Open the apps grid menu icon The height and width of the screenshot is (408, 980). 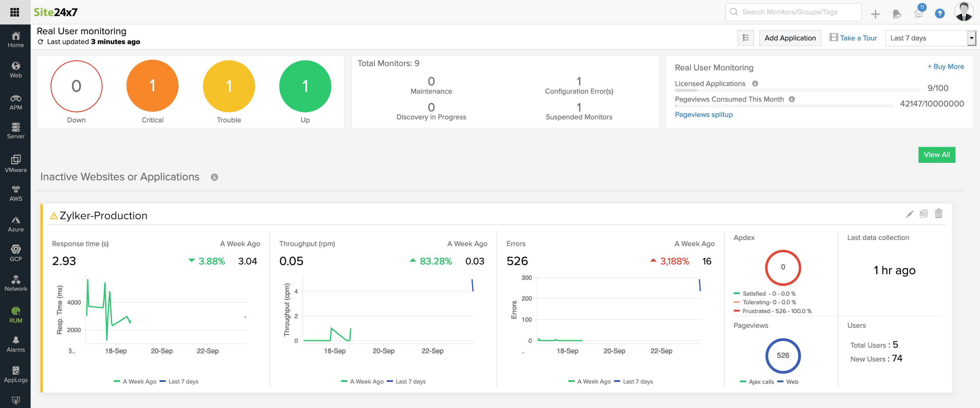pos(14,12)
